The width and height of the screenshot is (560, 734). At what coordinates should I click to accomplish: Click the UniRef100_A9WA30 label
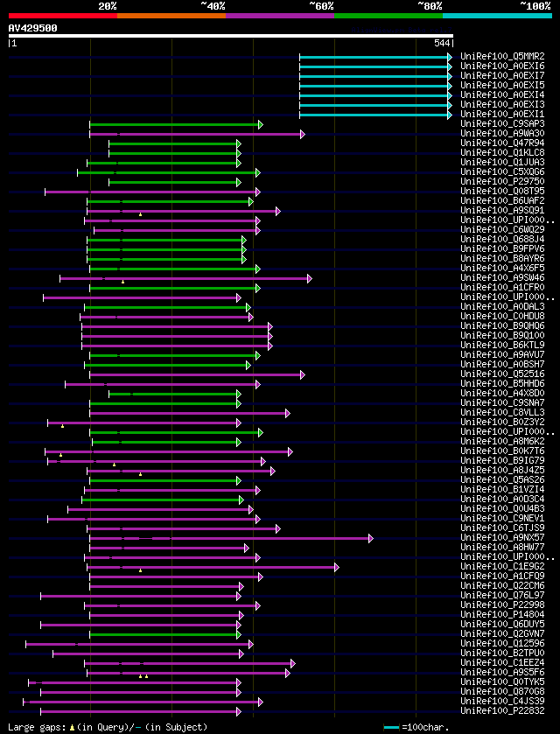click(502, 134)
